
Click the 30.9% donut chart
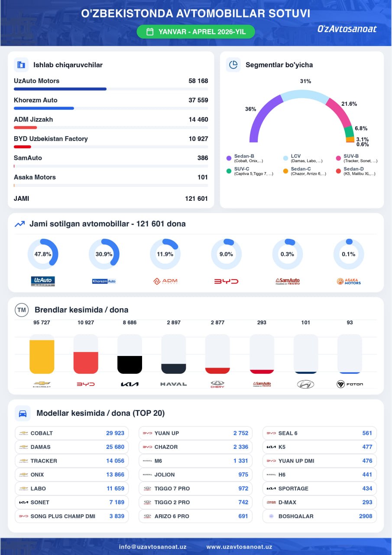coord(104,254)
